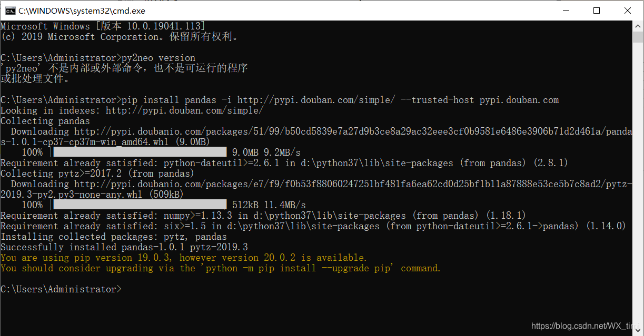Open the pandas .whl download link
644x336 pixels.
316,131
